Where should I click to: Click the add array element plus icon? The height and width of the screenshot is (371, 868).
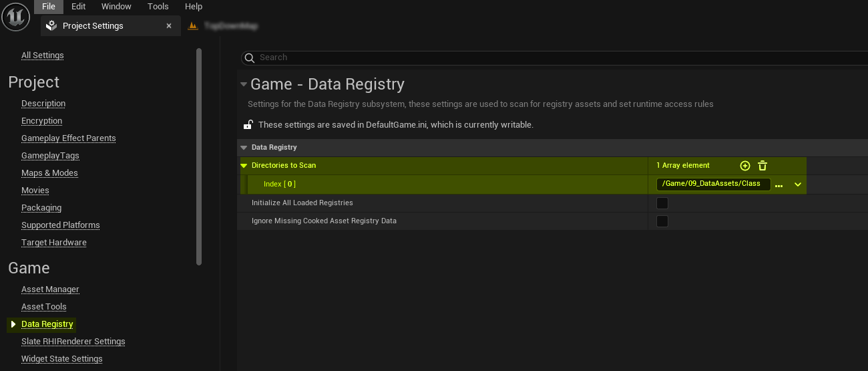pos(745,166)
